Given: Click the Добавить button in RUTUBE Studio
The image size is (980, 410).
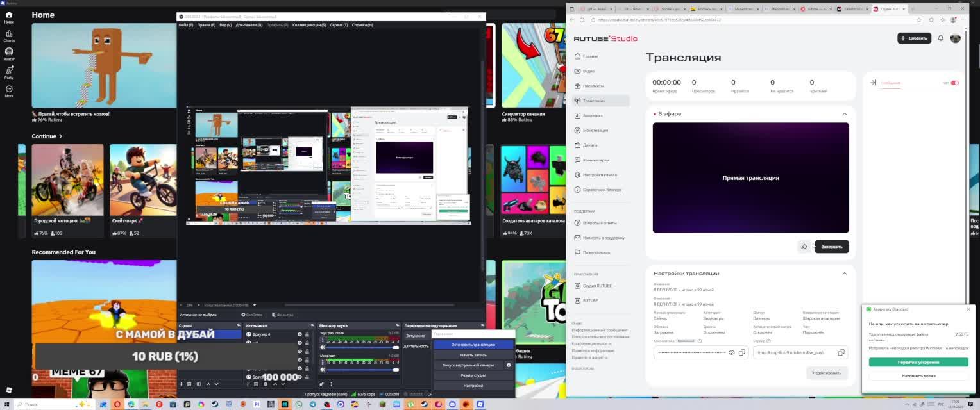Looking at the screenshot, I should tap(914, 38).
